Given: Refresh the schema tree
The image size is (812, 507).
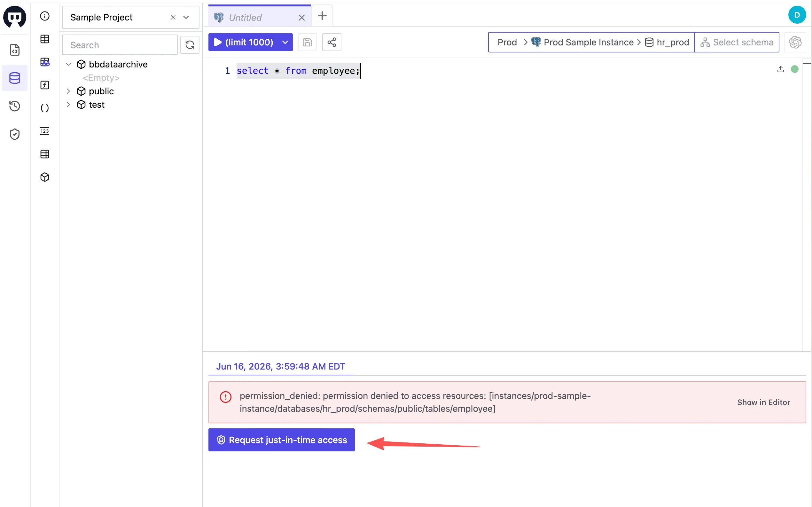Looking at the screenshot, I should click(x=190, y=45).
